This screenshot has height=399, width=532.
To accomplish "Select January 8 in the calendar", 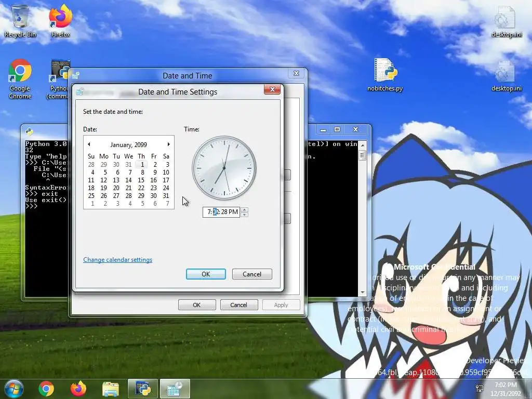I will pyautogui.click(x=142, y=172).
